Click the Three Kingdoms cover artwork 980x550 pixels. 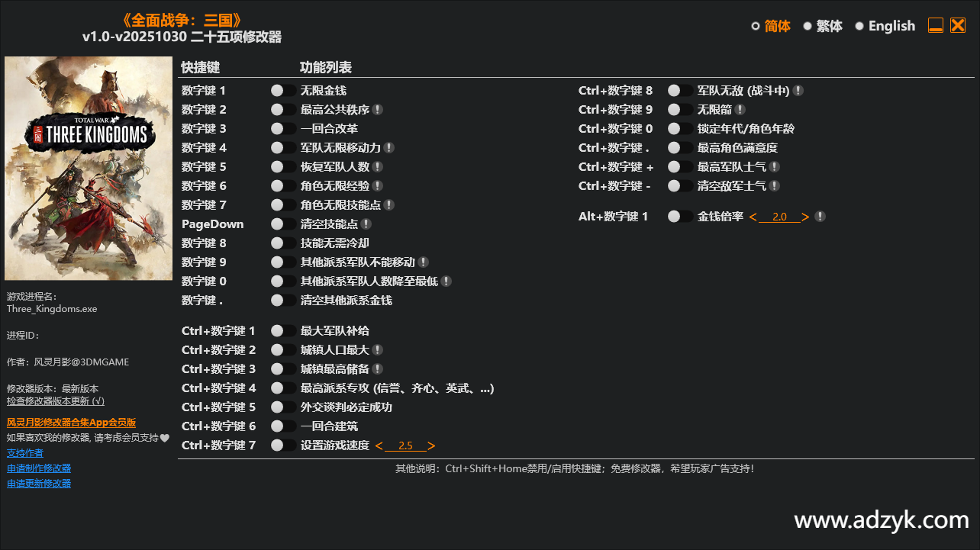point(89,168)
